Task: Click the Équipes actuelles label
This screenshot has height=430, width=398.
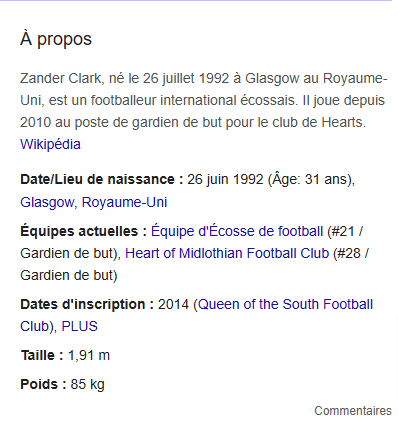Action: (84, 231)
